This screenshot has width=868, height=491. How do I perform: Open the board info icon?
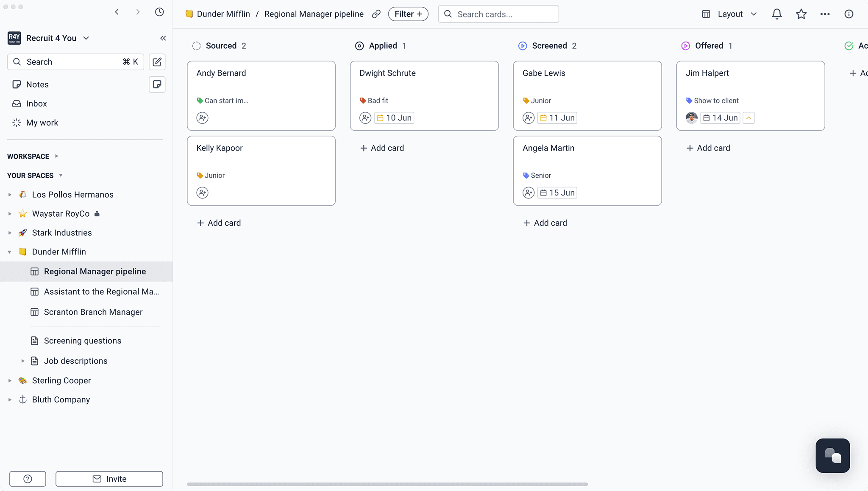pos(849,14)
